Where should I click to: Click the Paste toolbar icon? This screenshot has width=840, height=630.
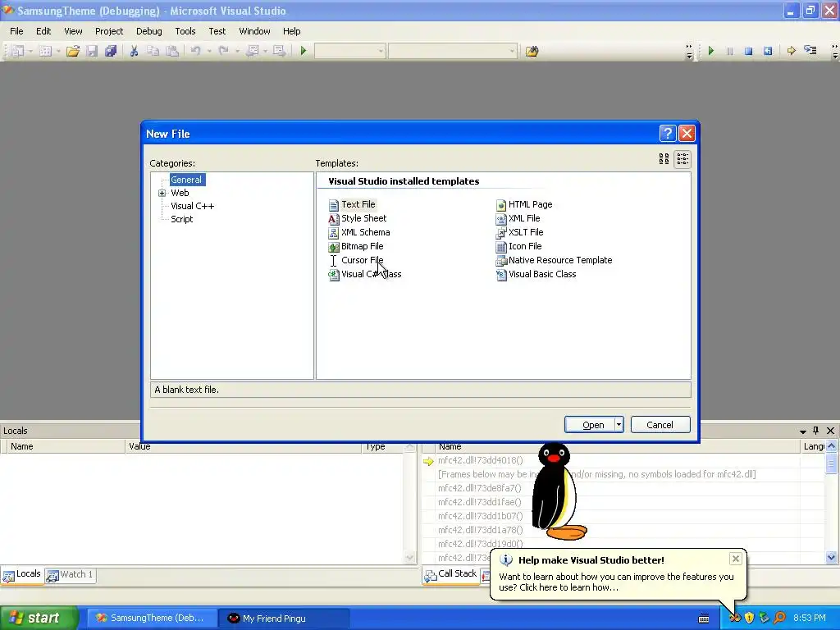(172, 51)
